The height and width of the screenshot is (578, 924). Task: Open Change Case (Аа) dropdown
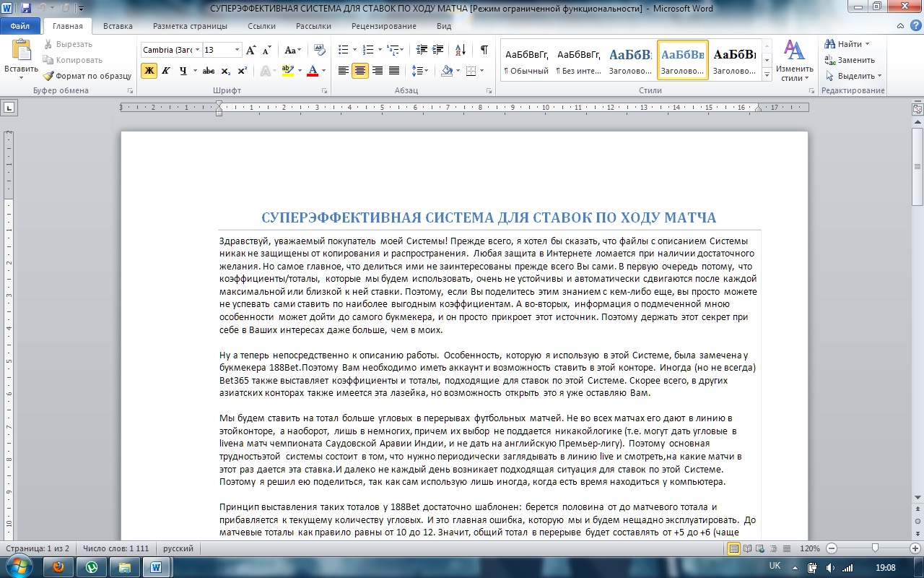[292, 50]
